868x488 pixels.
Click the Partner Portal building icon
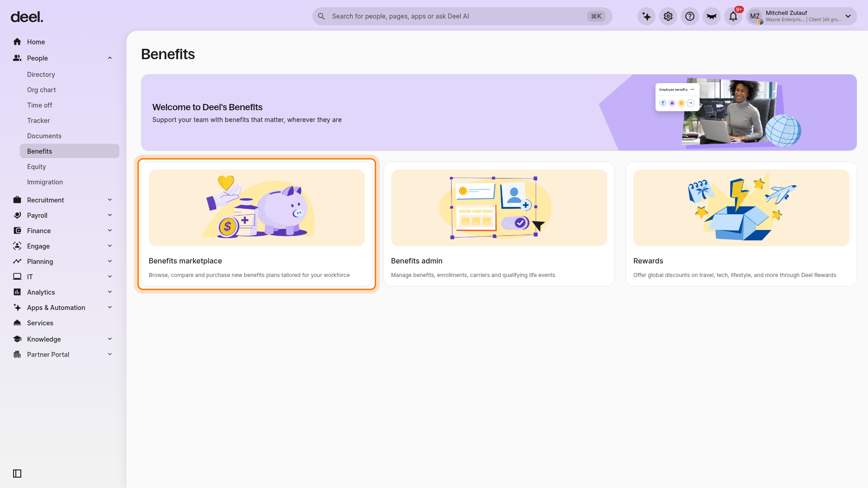point(17,354)
